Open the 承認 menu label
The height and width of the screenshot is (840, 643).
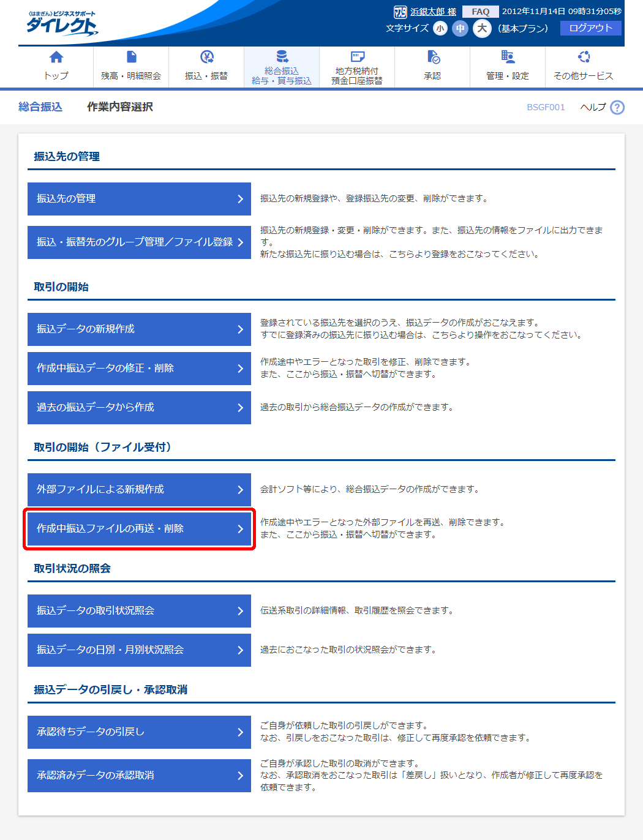point(432,76)
